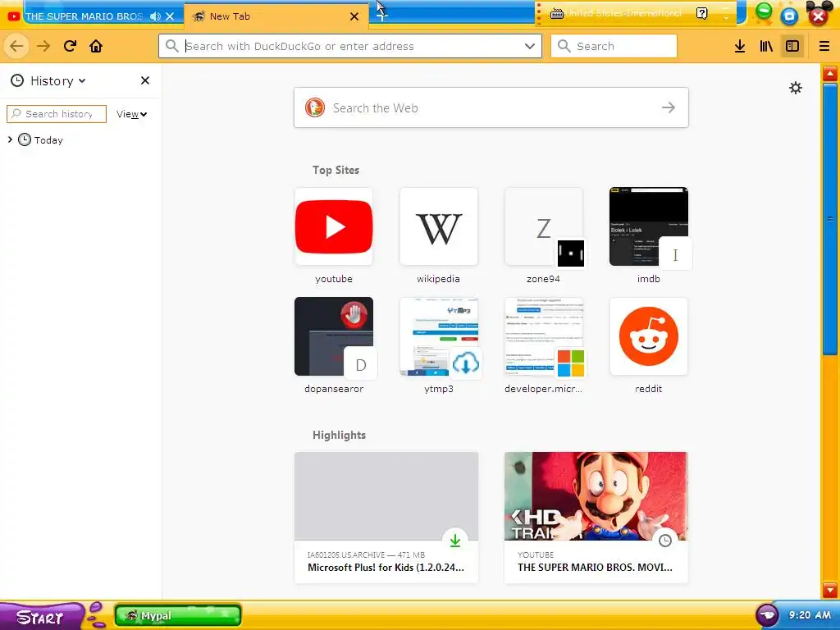Click the scrollbar down arrow
Viewport: 840px width, 630px height.
[830, 590]
